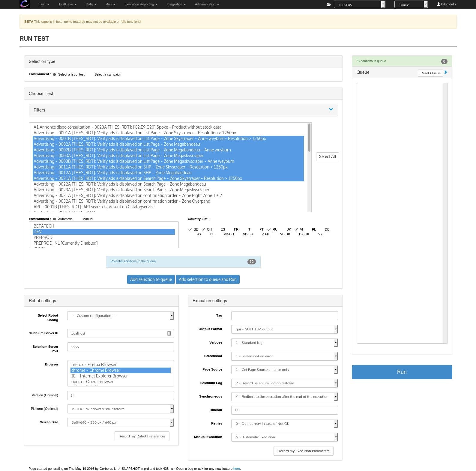The width and height of the screenshot is (476, 471).
Task: Toggle the BE country checkbox
Action: [190, 229]
